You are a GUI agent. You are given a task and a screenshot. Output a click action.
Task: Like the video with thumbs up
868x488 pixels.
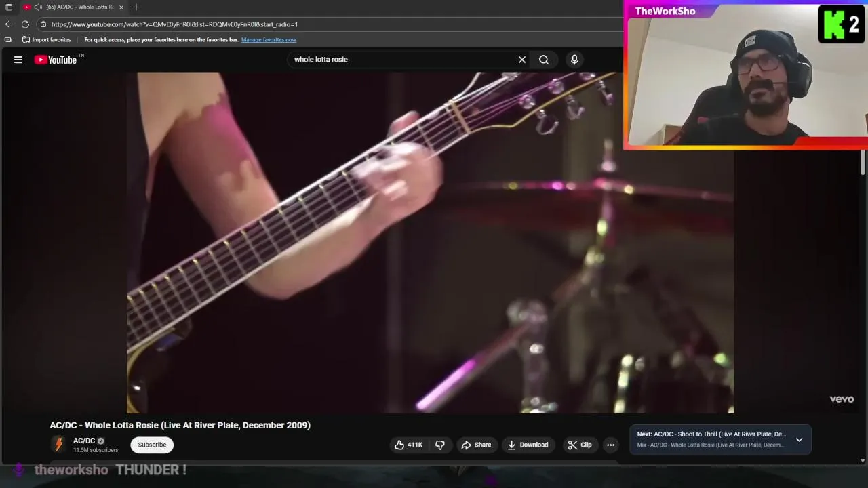[x=408, y=445]
